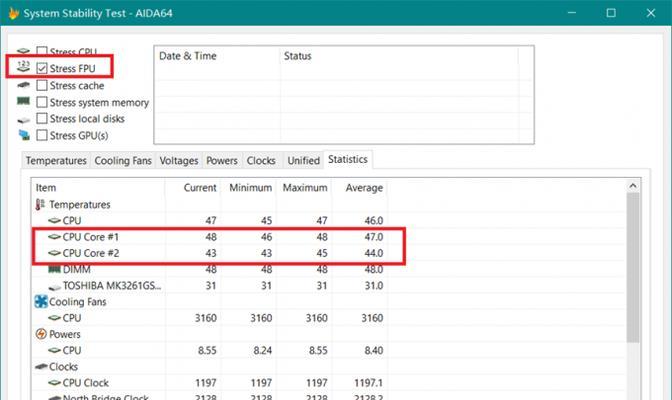The width and height of the screenshot is (672, 400).
Task: Select the Clocks group row
Action: [63, 367]
